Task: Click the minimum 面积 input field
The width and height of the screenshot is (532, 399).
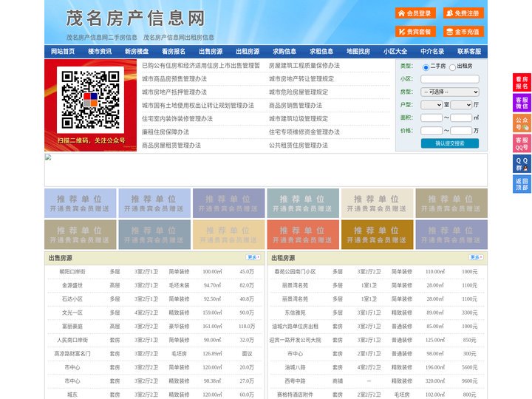Action: click(x=432, y=117)
